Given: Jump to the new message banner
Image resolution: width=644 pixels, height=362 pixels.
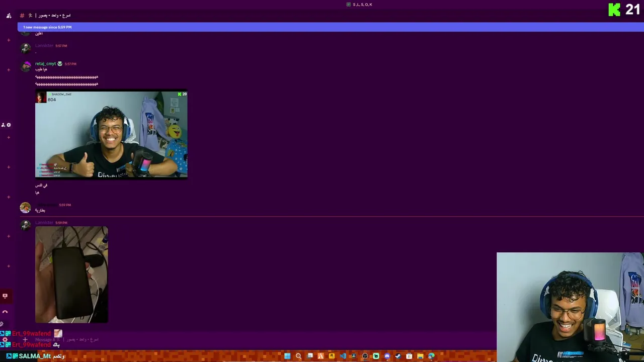Looking at the screenshot, I should [331, 27].
